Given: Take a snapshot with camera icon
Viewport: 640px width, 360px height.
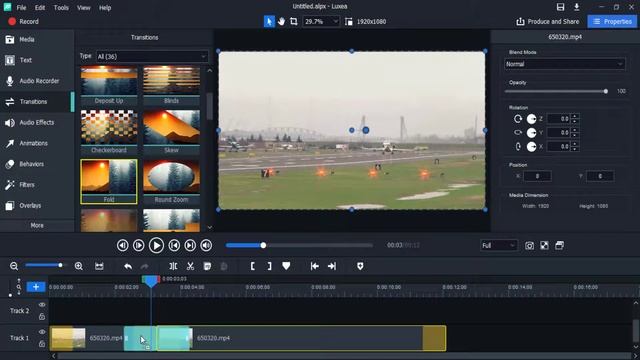Looking at the screenshot, I should [x=529, y=245].
